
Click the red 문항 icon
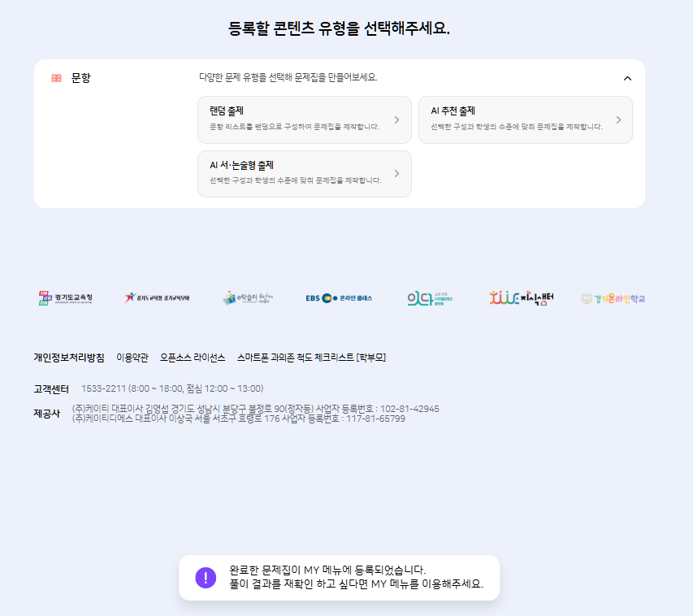tap(56, 78)
